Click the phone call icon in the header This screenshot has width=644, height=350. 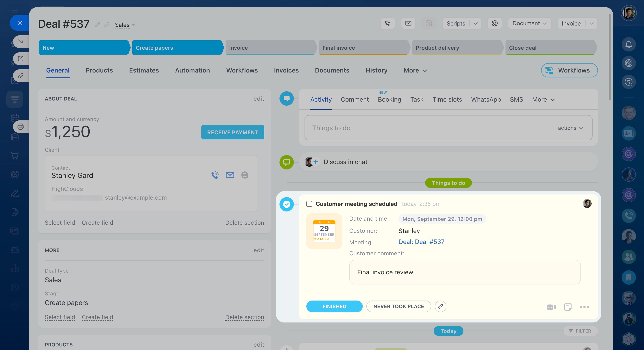(x=388, y=23)
